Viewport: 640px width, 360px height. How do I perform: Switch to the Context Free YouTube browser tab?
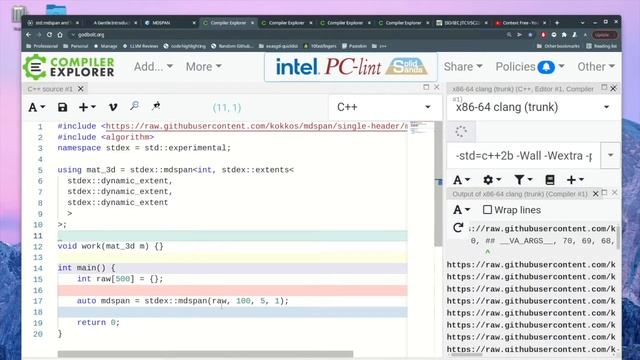(x=519, y=23)
